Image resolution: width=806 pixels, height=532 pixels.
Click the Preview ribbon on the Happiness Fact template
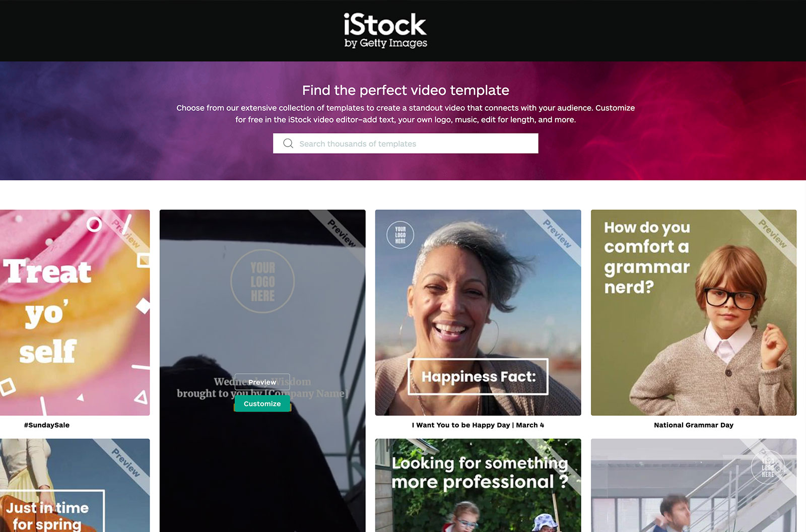pos(557,233)
